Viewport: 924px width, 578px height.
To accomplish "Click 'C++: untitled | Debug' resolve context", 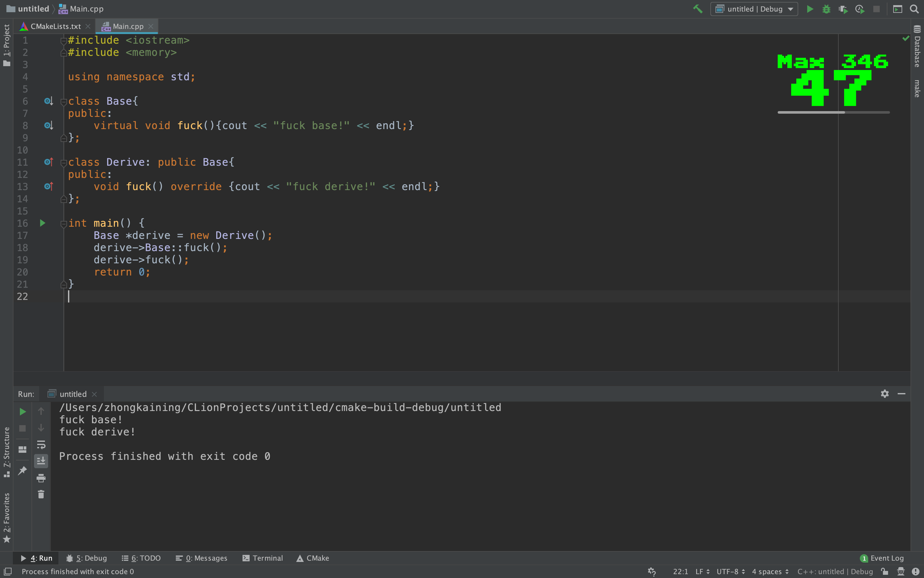I will (x=835, y=572).
